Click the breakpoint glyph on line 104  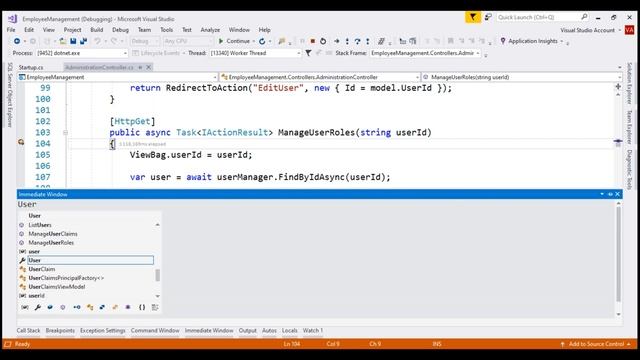tap(21, 142)
